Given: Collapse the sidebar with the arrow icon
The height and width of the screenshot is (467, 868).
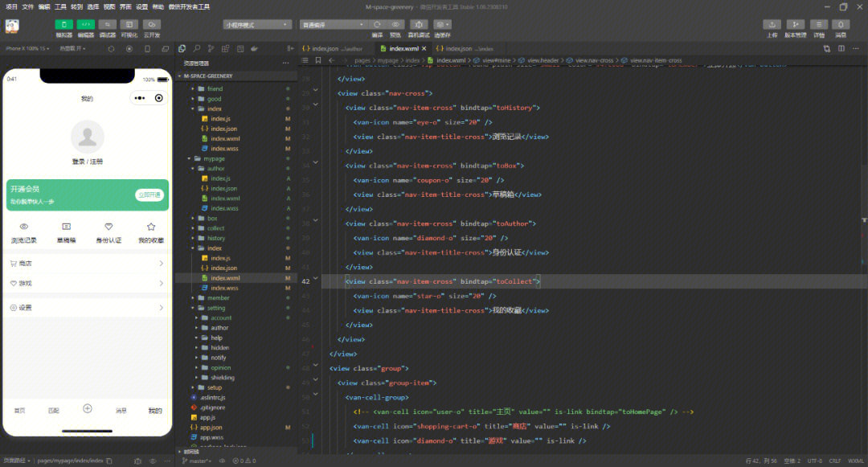Looking at the screenshot, I should 290,49.
